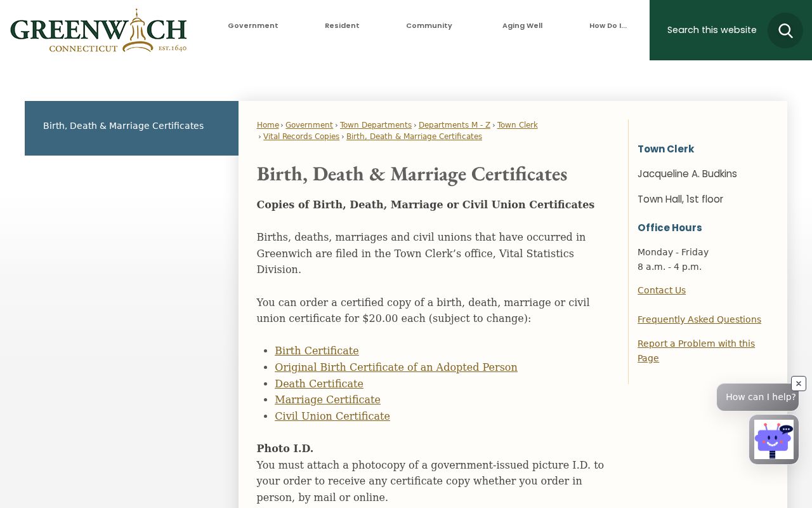Click the Search this website field
Image resolution: width=812 pixels, height=508 pixels.
click(x=712, y=30)
